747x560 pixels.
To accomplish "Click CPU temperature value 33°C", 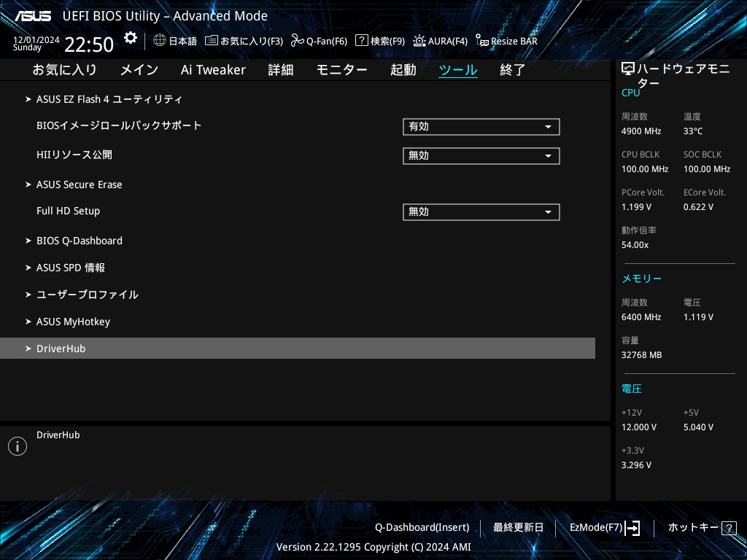I will pos(693,131).
